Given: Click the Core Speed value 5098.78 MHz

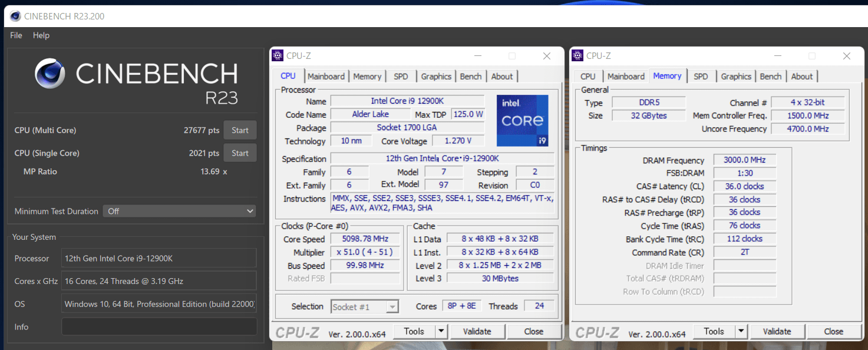Looking at the screenshot, I should (x=365, y=239).
